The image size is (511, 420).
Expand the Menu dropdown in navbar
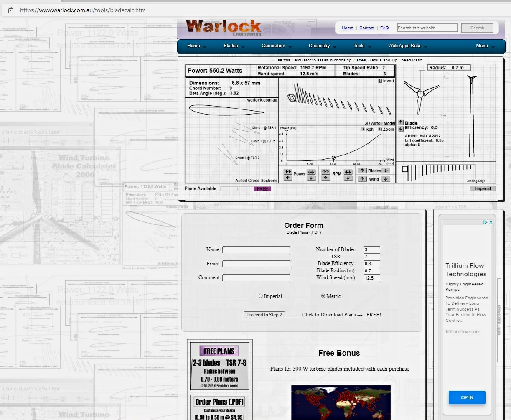point(485,46)
